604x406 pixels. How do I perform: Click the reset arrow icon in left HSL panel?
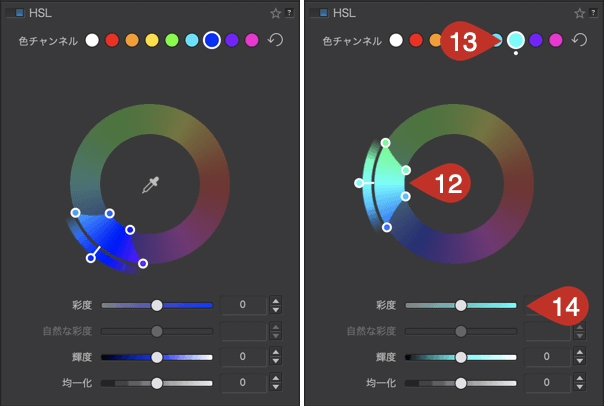(x=275, y=40)
